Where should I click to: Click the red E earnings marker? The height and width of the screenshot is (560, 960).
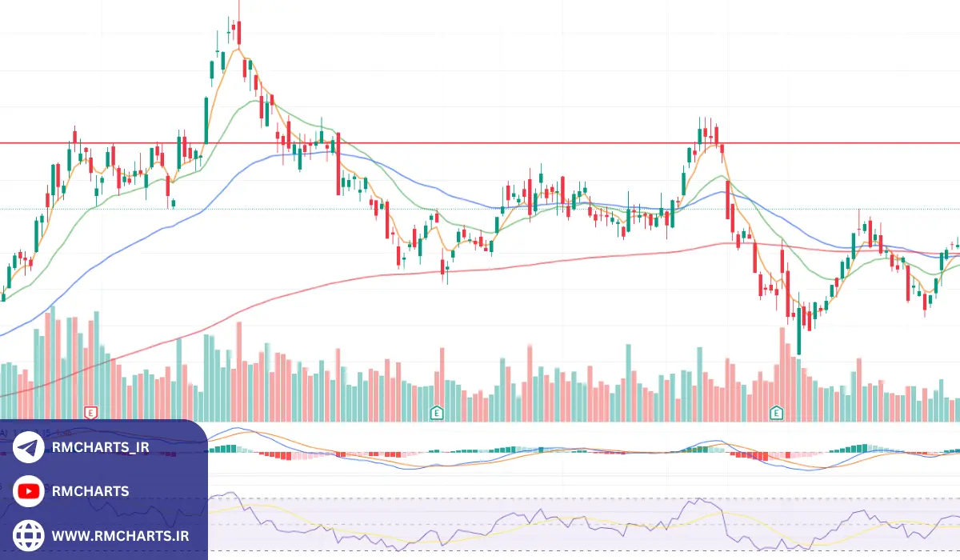point(90,413)
